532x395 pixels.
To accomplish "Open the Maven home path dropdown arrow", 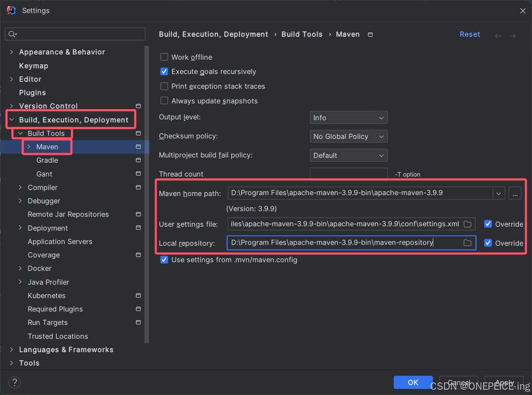I will (x=499, y=193).
